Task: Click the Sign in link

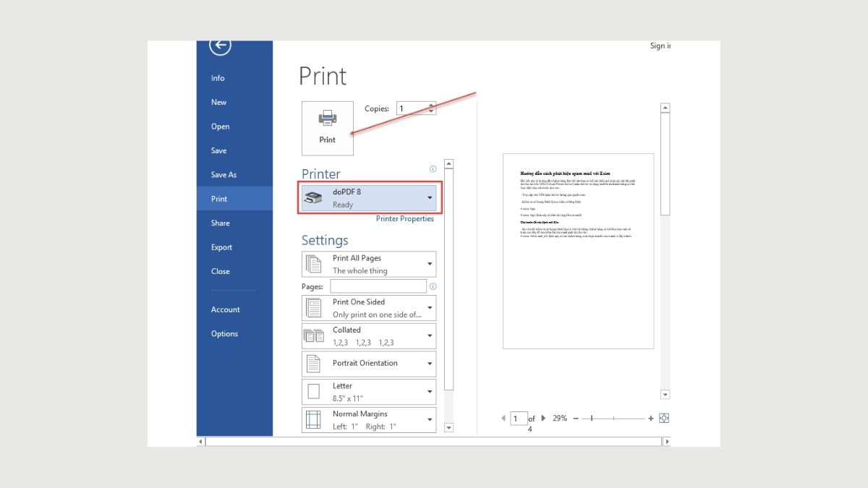Action: click(x=660, y=46)
